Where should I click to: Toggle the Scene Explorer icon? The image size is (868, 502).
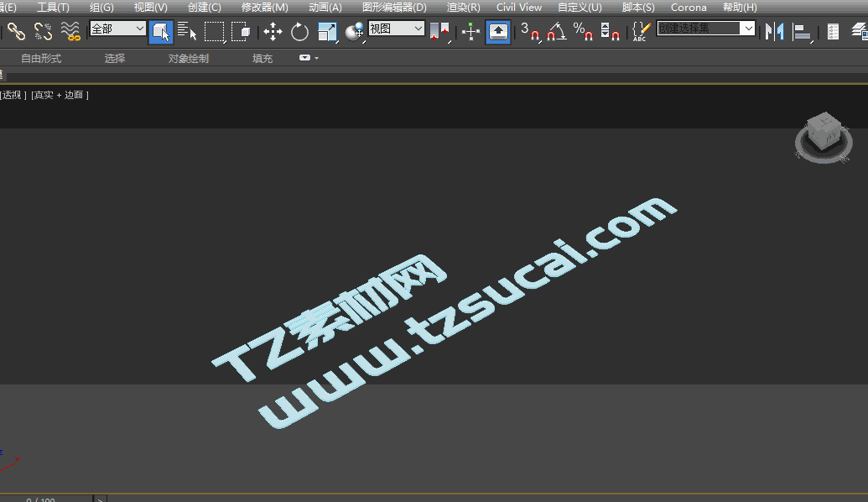point(833,32)
